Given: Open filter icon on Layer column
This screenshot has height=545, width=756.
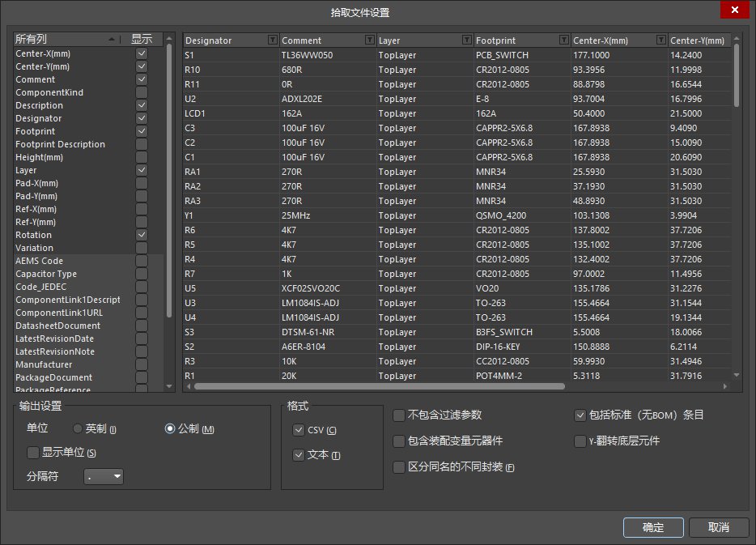Looking at the screenshot, I should (x=467, y=40).
